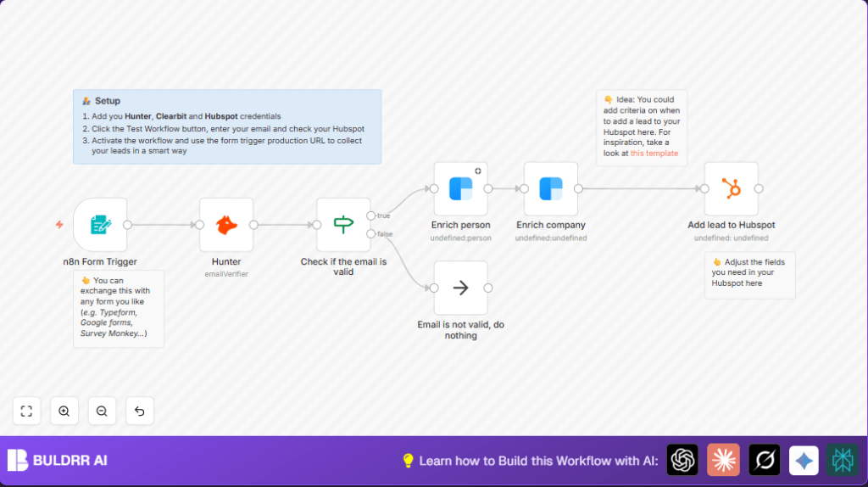Image resolution: width=868 pixels, height=487 pixels.
Task: Open the Perplexity teal icon
Action: (843, 460)
